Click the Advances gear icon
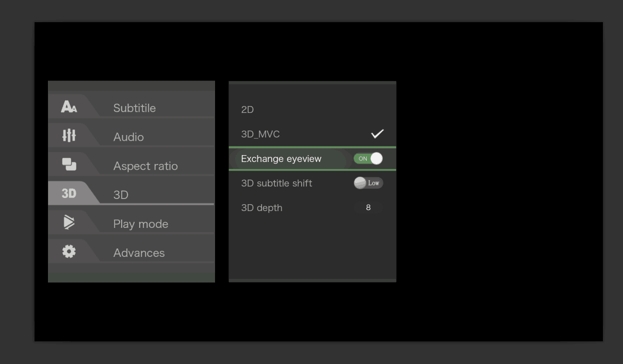Image resolution: width=623 pixels, height=364 pixels. click(69, 251)
